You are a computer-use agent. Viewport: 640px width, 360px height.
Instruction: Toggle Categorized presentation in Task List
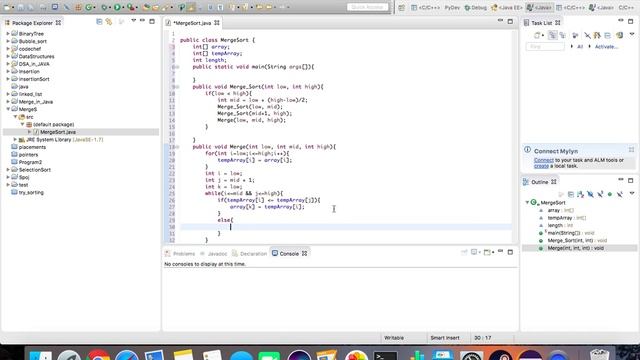tap(553, 35)
